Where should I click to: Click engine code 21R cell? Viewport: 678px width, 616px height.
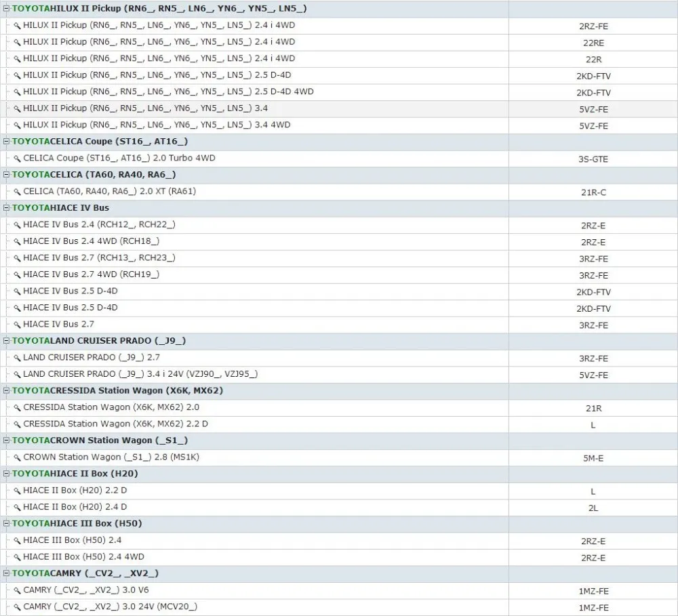[x=593, y=408]
